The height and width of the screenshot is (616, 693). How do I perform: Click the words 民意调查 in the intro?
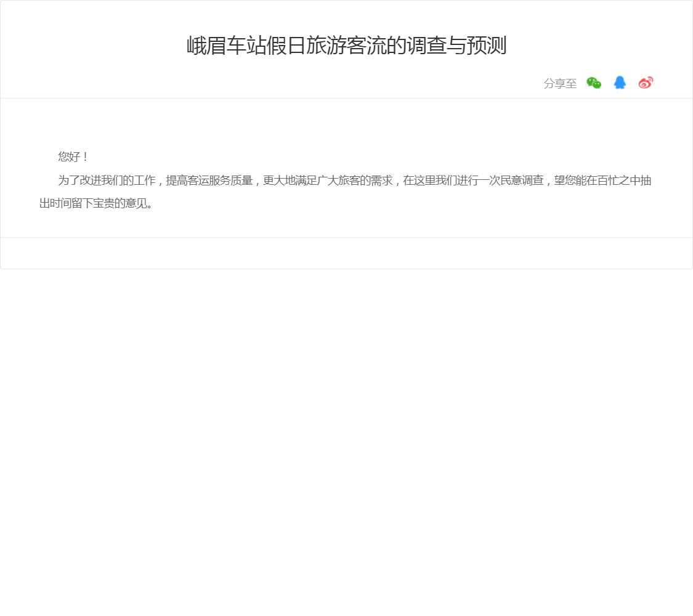tap(524, 180)
